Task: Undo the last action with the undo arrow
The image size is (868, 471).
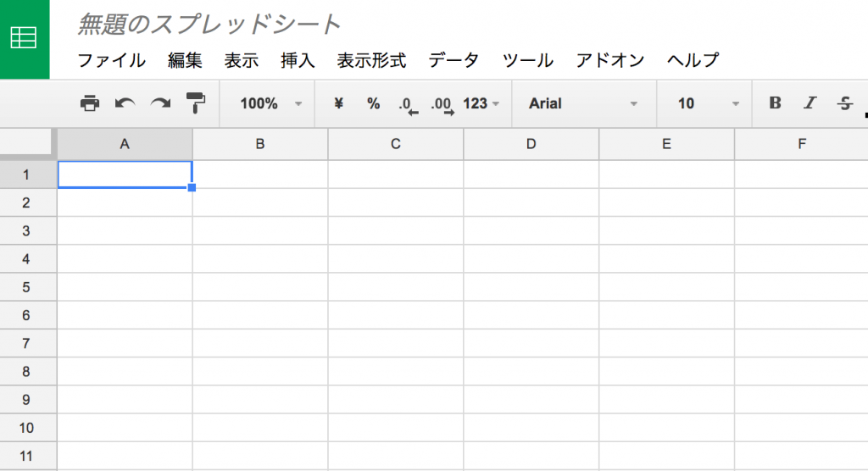Action: coord(125,103)
